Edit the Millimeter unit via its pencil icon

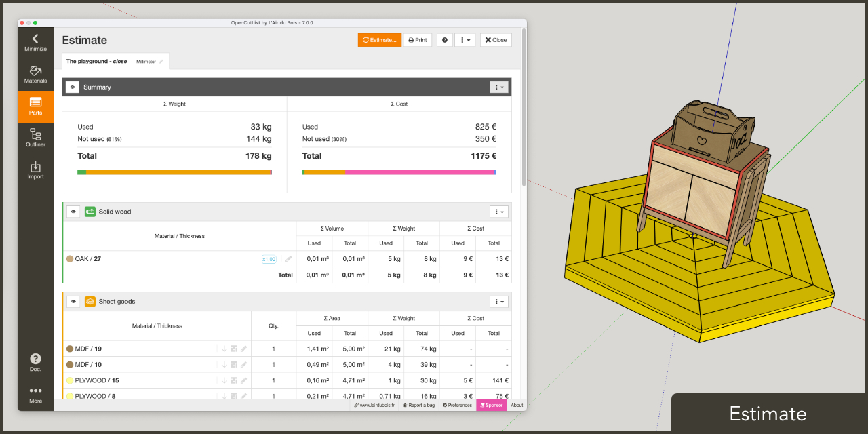click(x=161, y=62)
